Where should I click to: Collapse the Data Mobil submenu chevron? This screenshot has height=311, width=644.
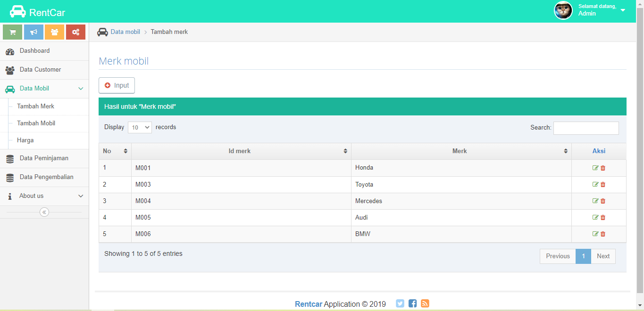[x=80, y=89]
